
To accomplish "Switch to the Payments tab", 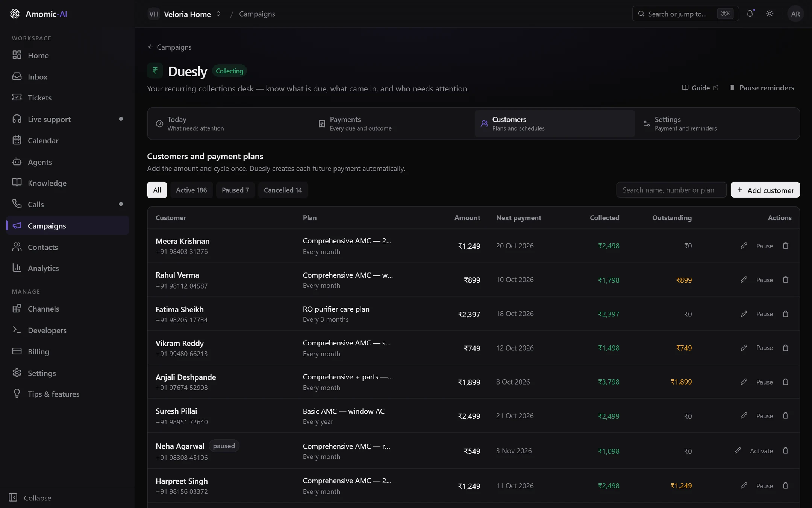I will 392,123.
